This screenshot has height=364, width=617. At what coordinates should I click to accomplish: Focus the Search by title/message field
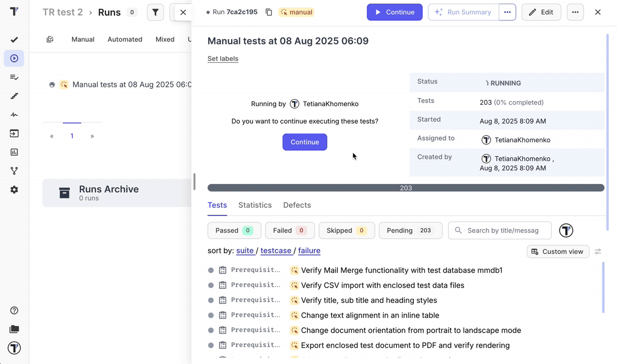coord(500,231)
